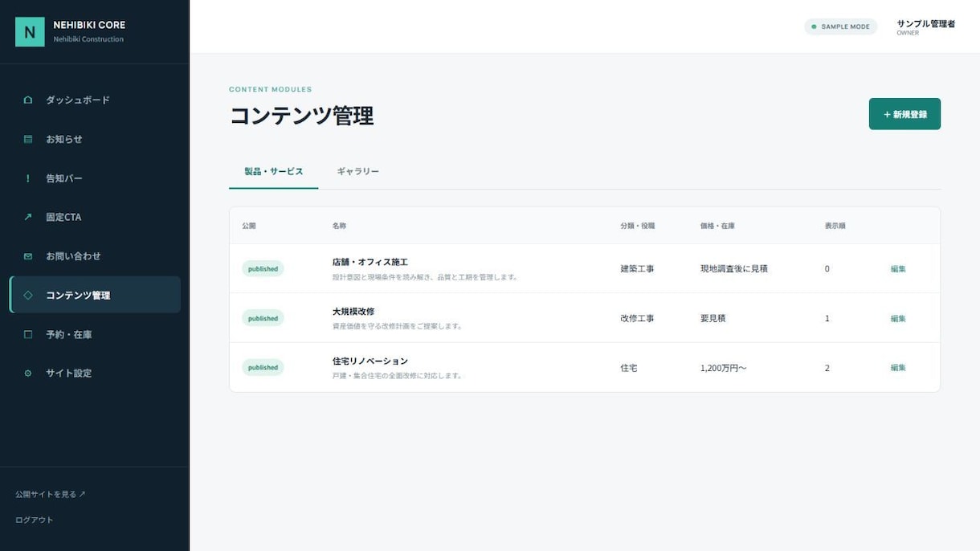980x551 pixels.
Task: Click published badge of 住宅リノベーション row
Action: click(x=263, y=368)
